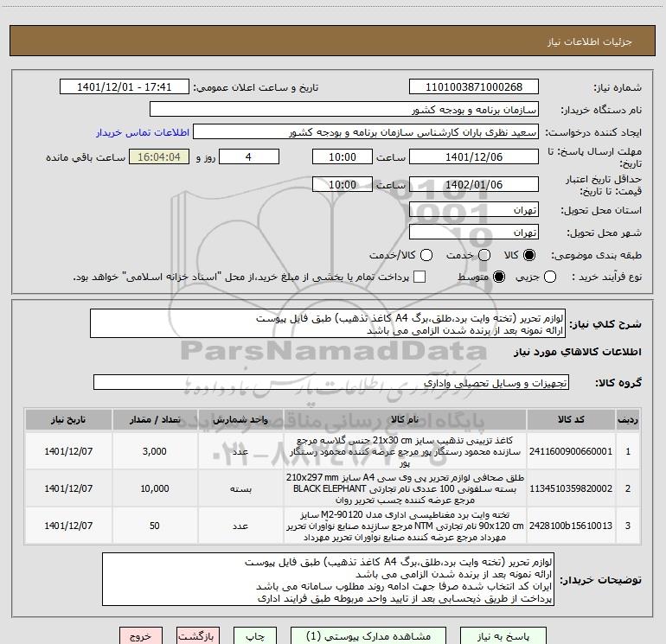
Task: Click quantity 3,000 in row 1
Action: [155, 451]
